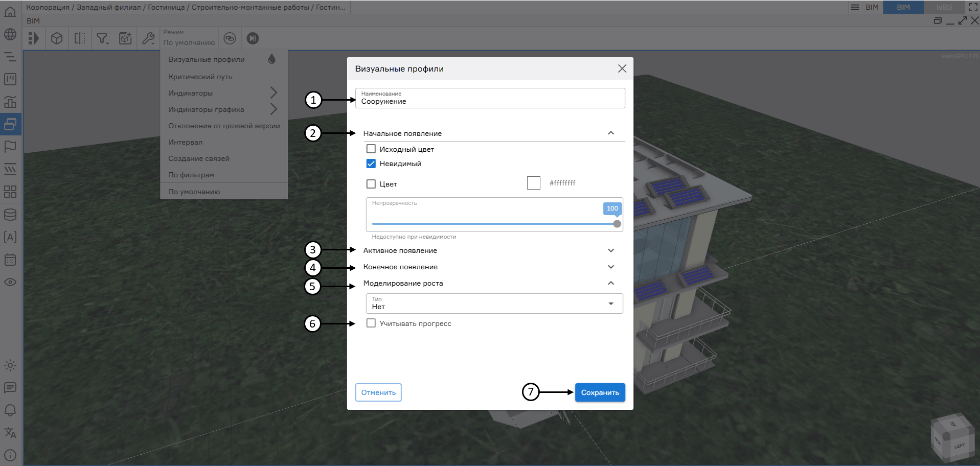This screenshot has height=466, width=980.
Task: Click the Сохранить button
Action: point(600,392)
